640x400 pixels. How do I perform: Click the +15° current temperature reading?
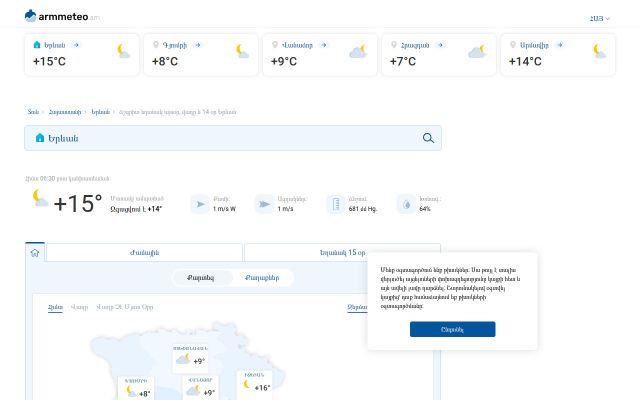pos(78,203)
